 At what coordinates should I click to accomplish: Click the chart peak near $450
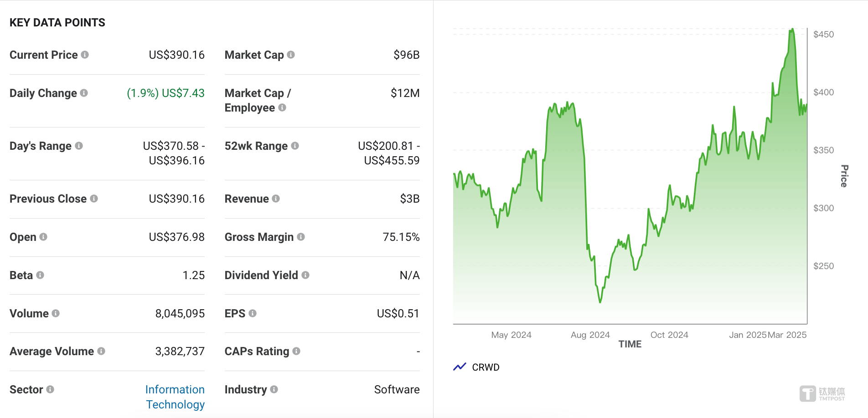(792, 30)
